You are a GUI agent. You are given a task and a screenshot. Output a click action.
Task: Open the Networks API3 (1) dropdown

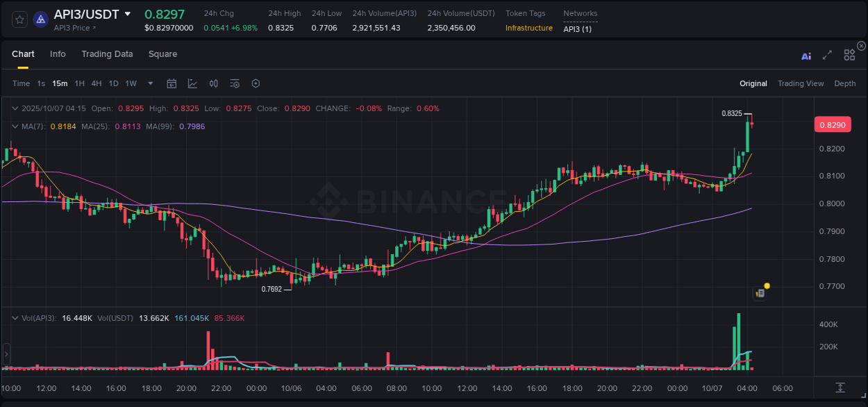[578, 28]
